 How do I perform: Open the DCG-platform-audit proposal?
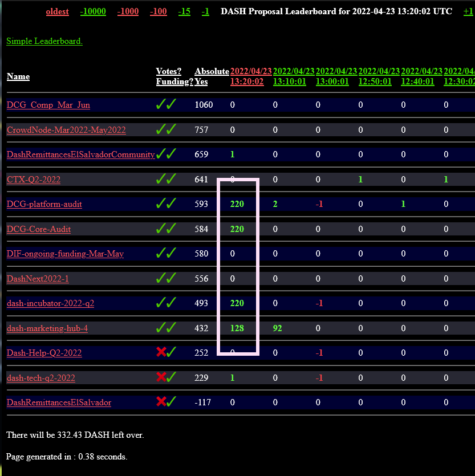[x=44, y=204]
